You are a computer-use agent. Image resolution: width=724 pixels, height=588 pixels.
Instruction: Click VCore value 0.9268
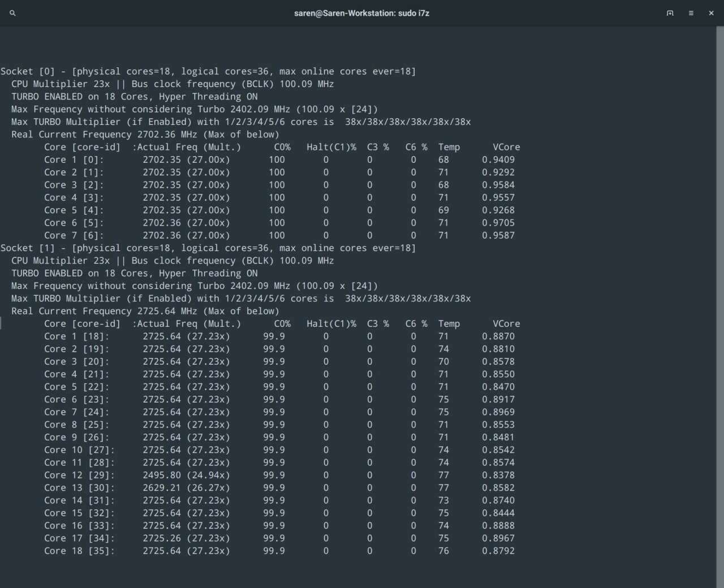point(498,210)
